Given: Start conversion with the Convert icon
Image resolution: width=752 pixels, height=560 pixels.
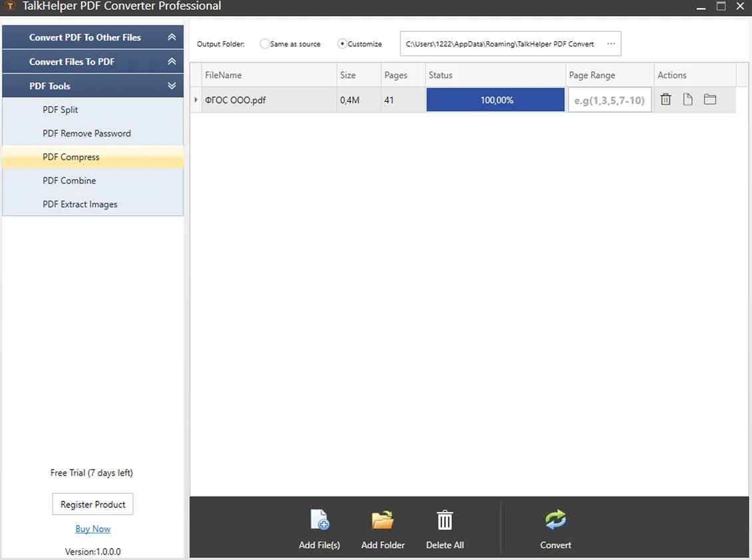Looking at the screenshot, I should (x=556, y=519).
